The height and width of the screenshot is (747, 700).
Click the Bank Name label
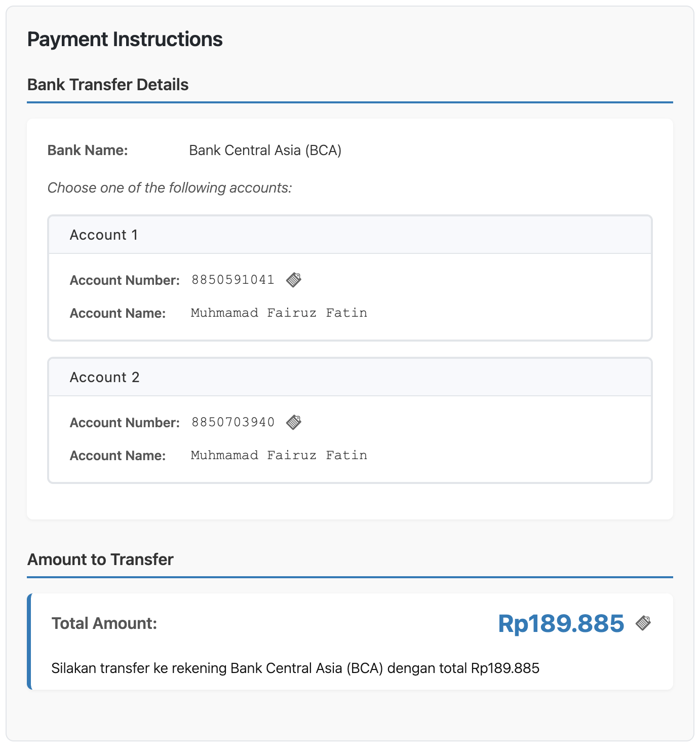(x=88, y=151)
